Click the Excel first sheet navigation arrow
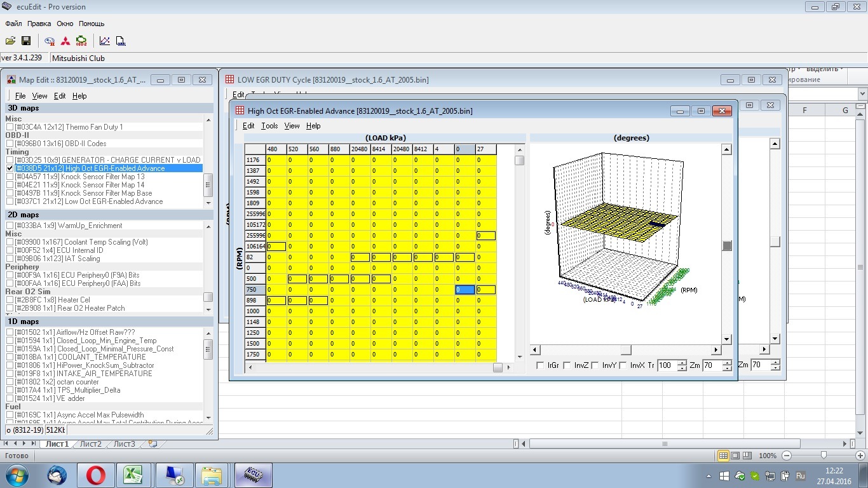The image size is (868, 488). (x=6, y=444)
